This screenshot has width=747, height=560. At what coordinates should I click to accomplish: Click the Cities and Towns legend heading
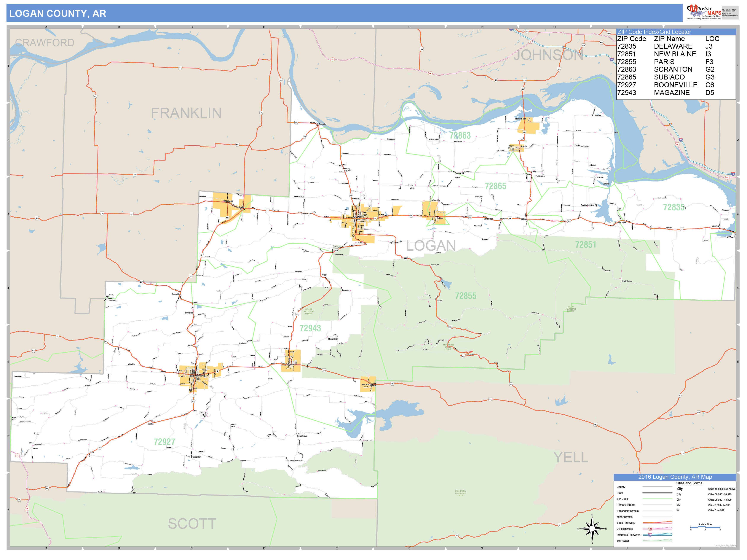(689, 483)
